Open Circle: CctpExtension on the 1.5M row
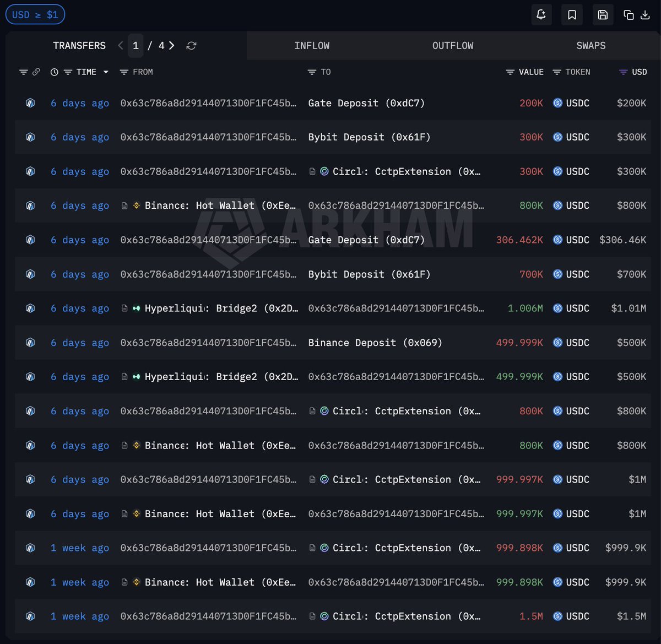Viewport: 661px width, 644px height. [x=407, y=616]
